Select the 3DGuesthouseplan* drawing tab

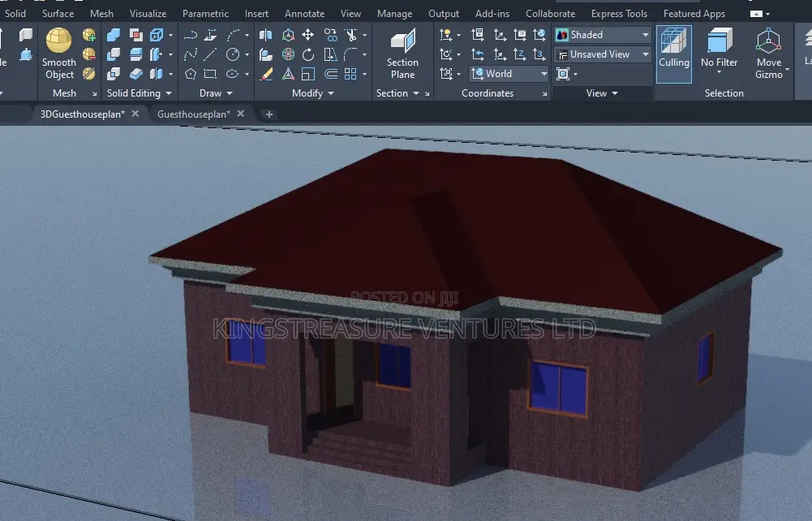tap(83, 114)
